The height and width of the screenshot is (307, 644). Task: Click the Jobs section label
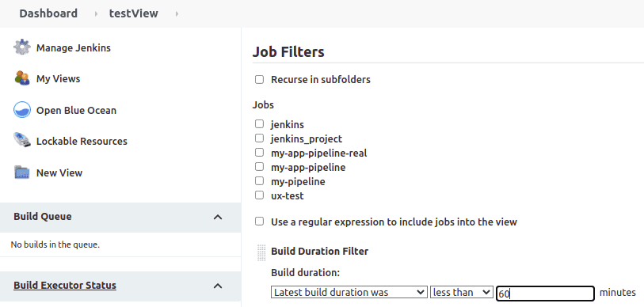coord(263,105)
